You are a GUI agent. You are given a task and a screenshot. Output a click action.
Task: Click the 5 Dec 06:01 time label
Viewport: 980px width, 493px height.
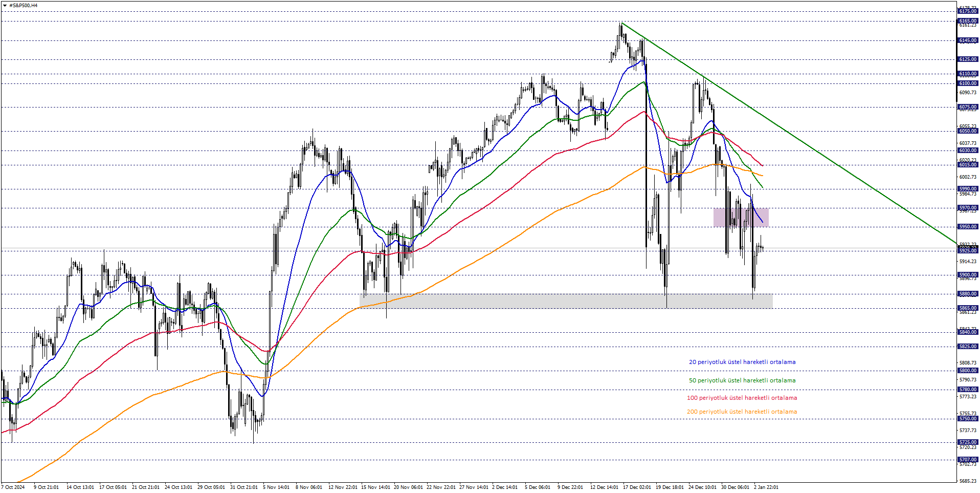(537, 487)
